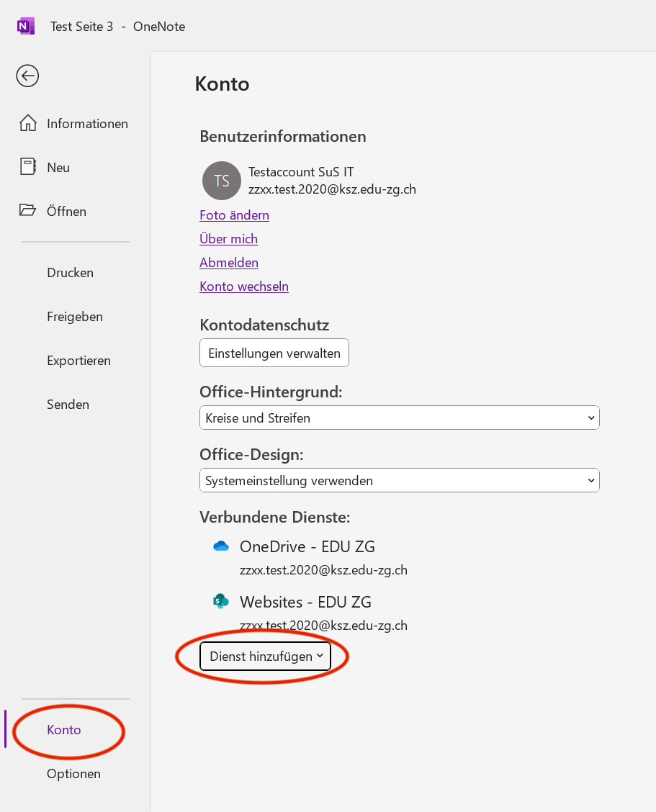
Task: Click the OneNote app logo icon
Action: (x=25, y=26)
